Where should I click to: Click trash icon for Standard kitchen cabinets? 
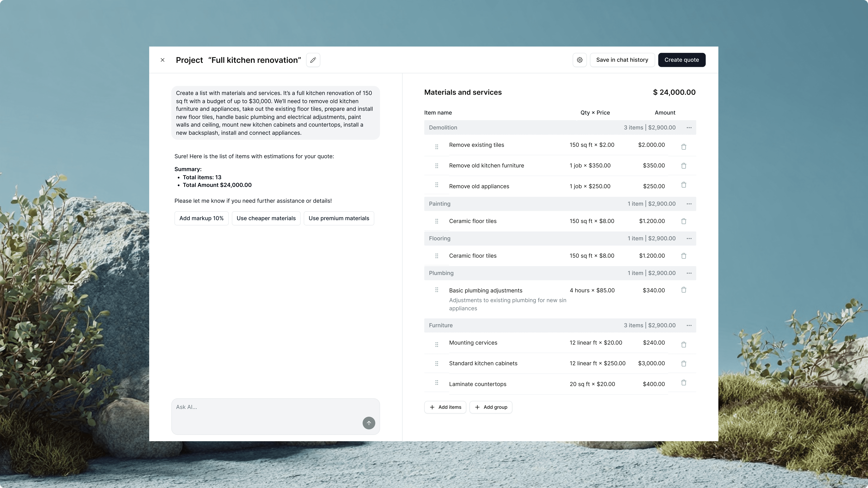[684, 364]
